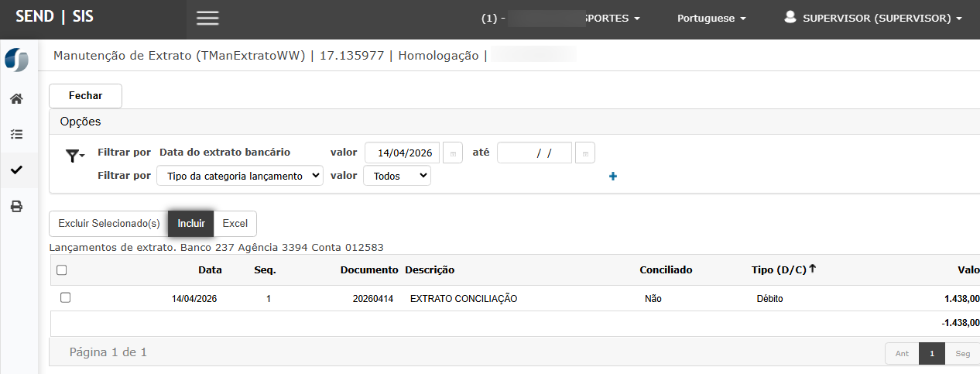Open calendar picker for start date
Viewport: 980px width, 374px height.
click(x=453, y=153)
